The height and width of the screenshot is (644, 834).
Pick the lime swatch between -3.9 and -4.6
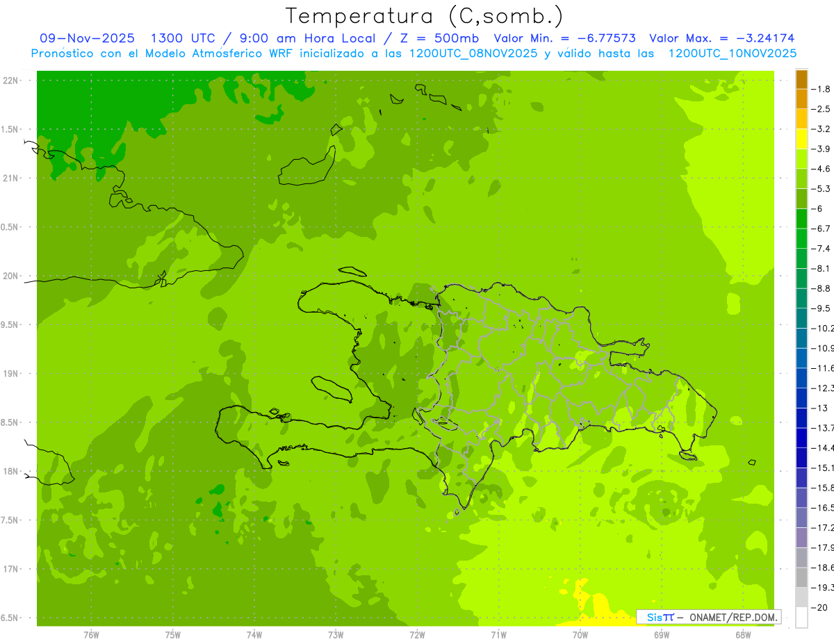801,158
